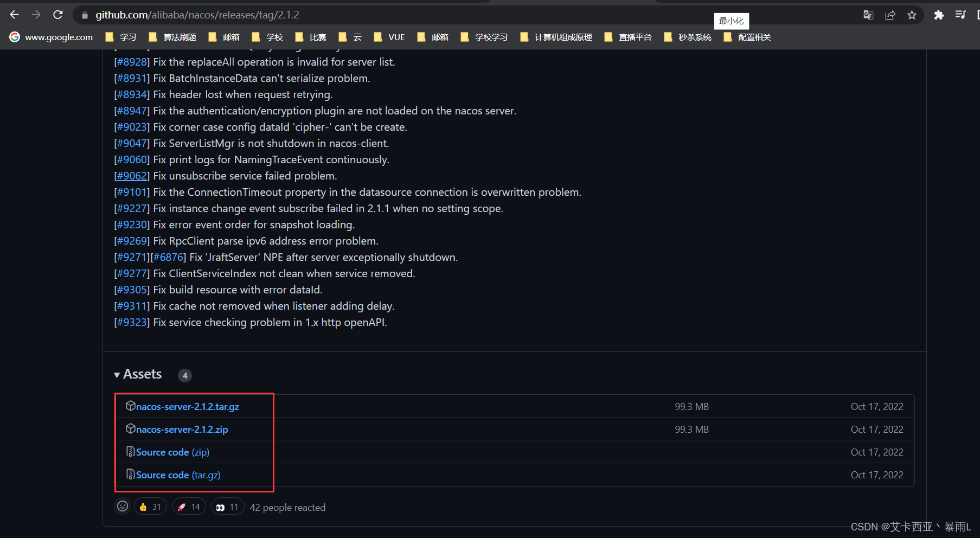Open issue link #9047

132,143
